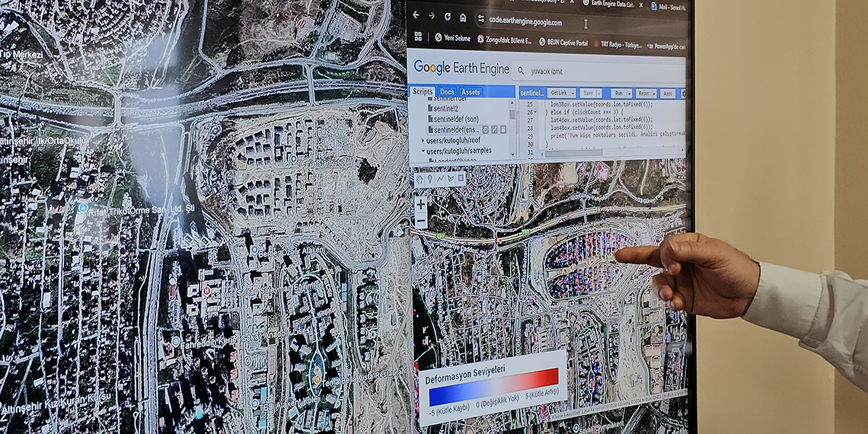
Task: Zoom out the map with minus button
Action: click(420, 221)
